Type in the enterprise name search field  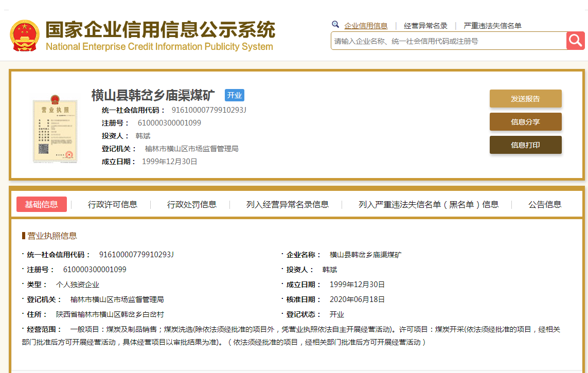[x=448, y=41]
